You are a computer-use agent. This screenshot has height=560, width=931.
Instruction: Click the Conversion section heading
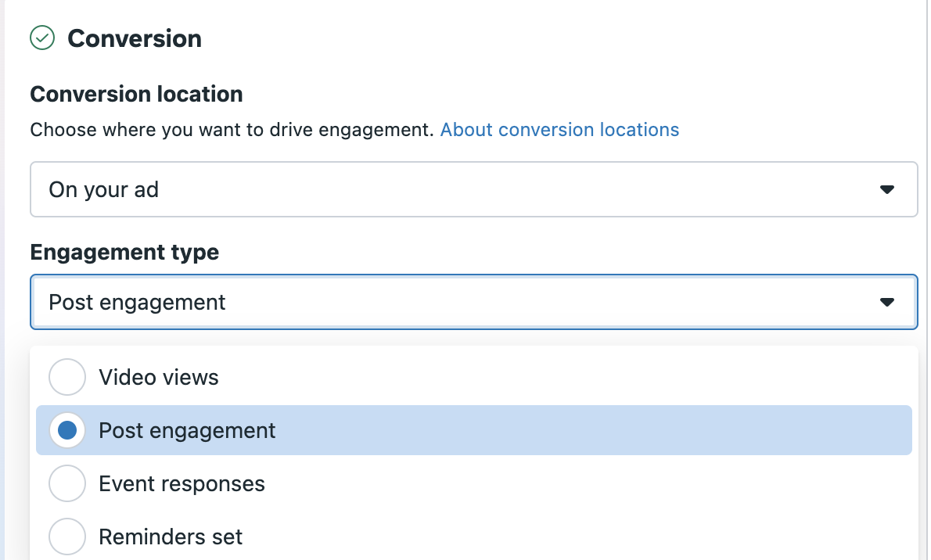click(135, 38)
